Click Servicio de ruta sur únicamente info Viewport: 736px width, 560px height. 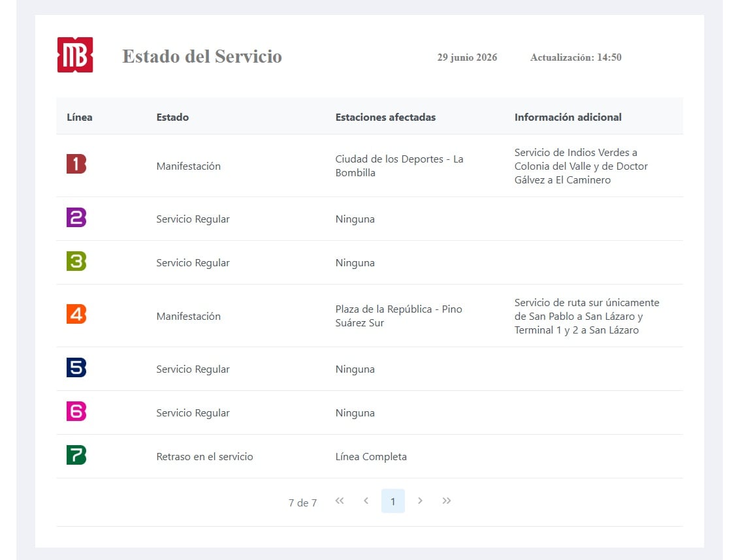(x=586, y=316)
